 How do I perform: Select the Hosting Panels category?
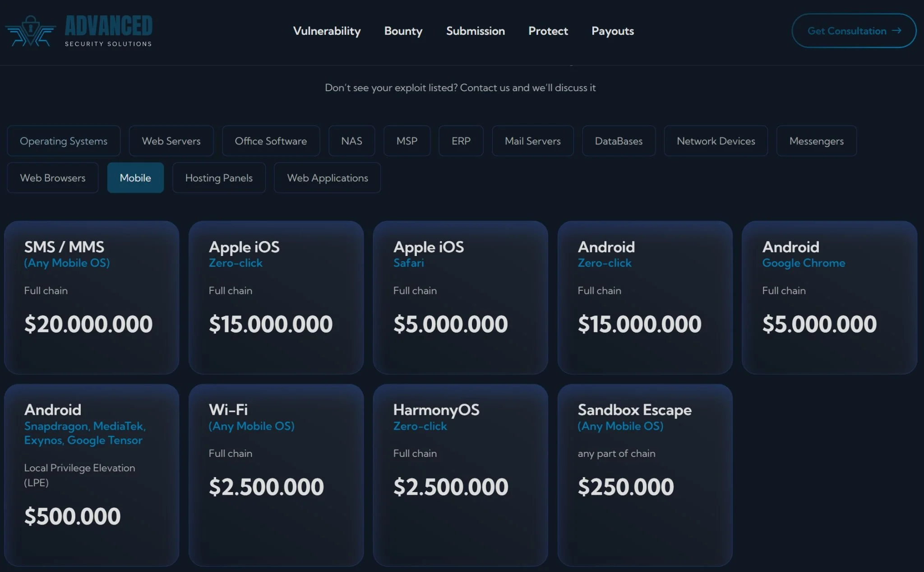point(219,178)
